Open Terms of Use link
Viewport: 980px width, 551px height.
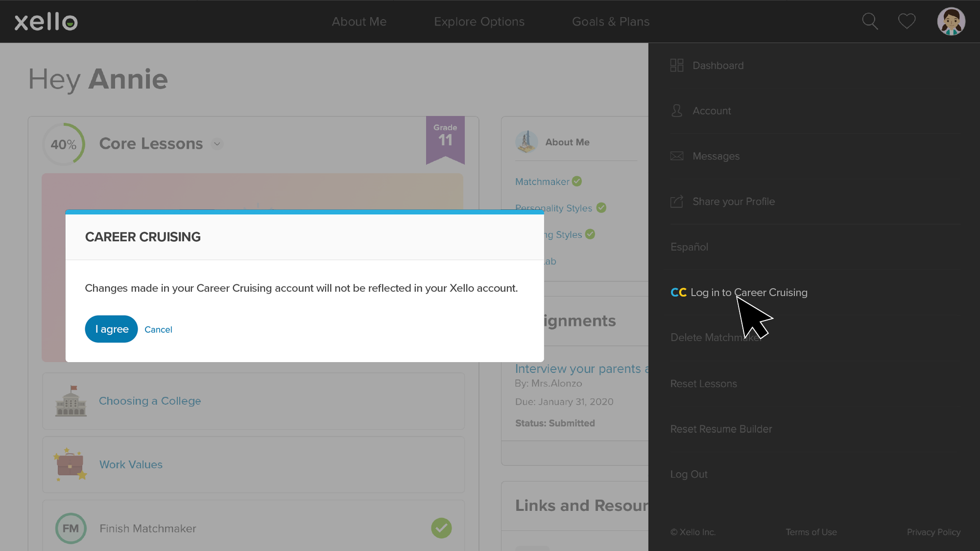pyautogui.click(x=811, y=532)
